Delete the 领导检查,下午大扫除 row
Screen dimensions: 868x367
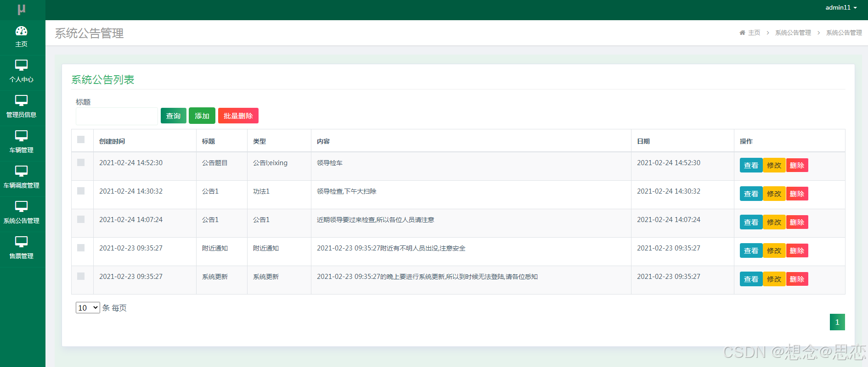[x=797, y=194]
